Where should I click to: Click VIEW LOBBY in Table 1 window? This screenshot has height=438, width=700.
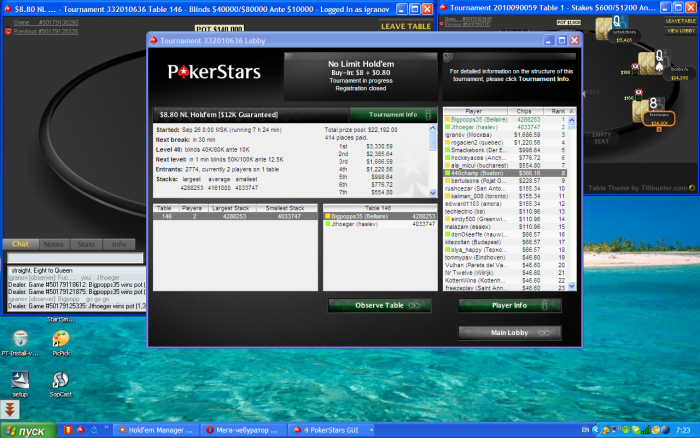tap(680, 31)
